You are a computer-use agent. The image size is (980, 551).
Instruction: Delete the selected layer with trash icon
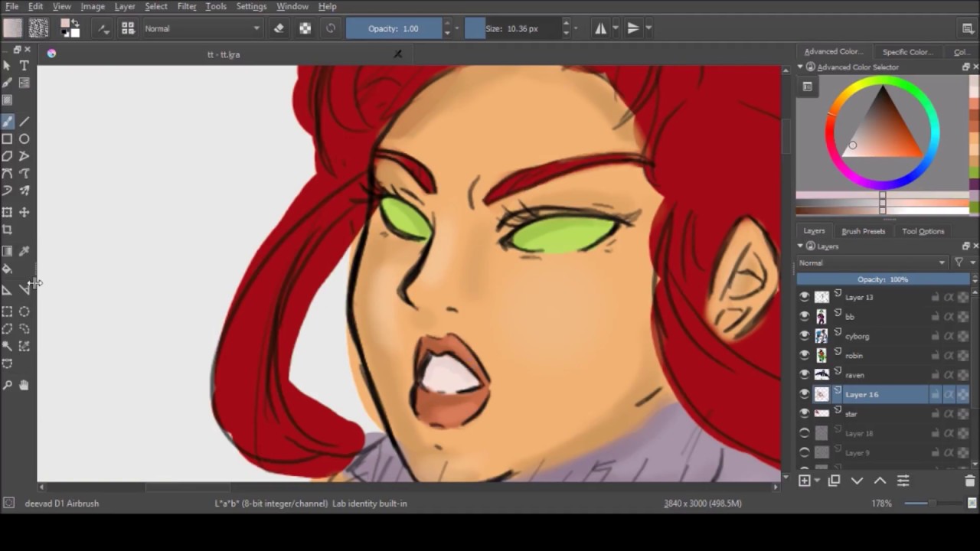(x=969, y=481)
